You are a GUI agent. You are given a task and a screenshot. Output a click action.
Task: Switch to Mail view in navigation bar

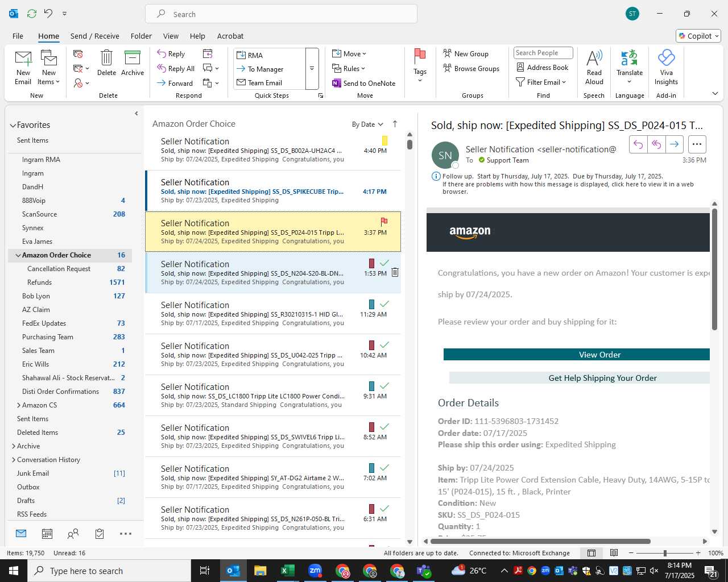tap(21, 534)
